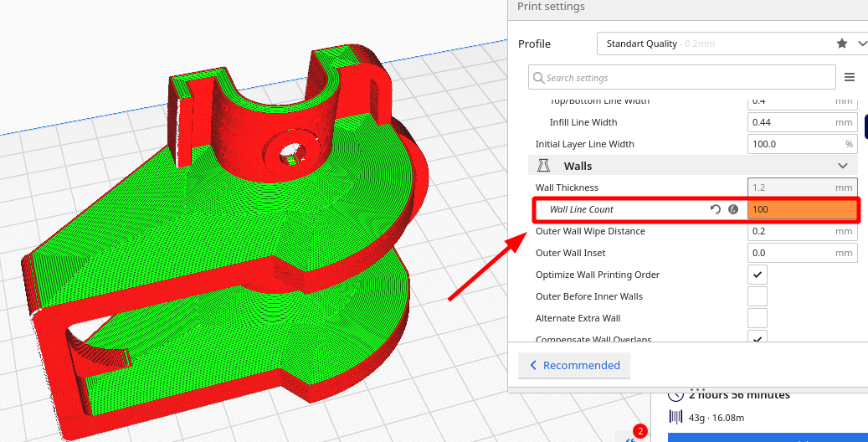This screenshot has height=442, width=868.
Task: Click the Wall Line Count value 100
Action: click(x=802, y=209)
